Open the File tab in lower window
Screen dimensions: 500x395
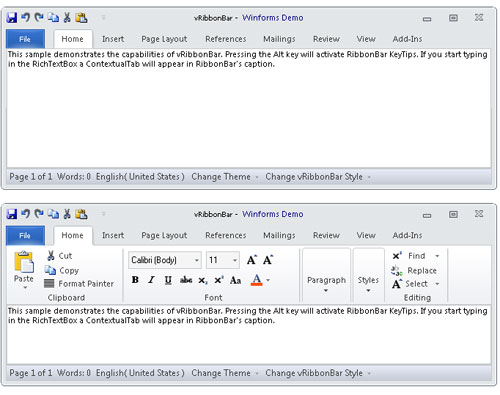point(25,235)
